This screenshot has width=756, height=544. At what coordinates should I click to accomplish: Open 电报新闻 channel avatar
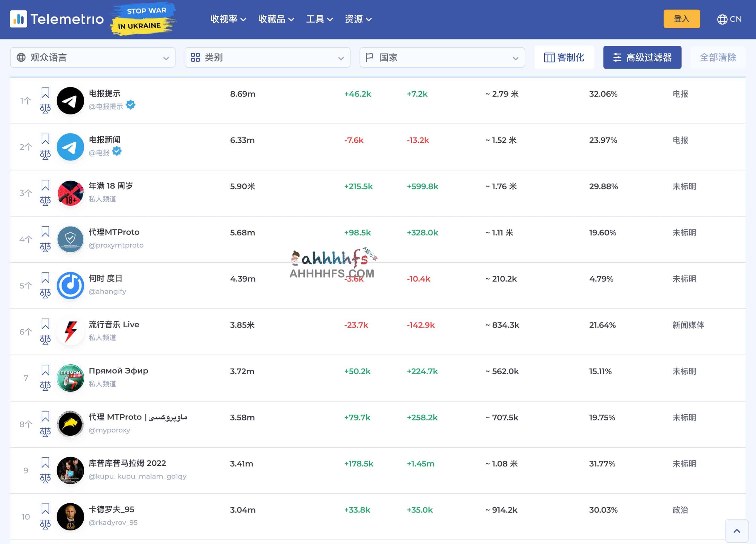(x=70, y=147)
